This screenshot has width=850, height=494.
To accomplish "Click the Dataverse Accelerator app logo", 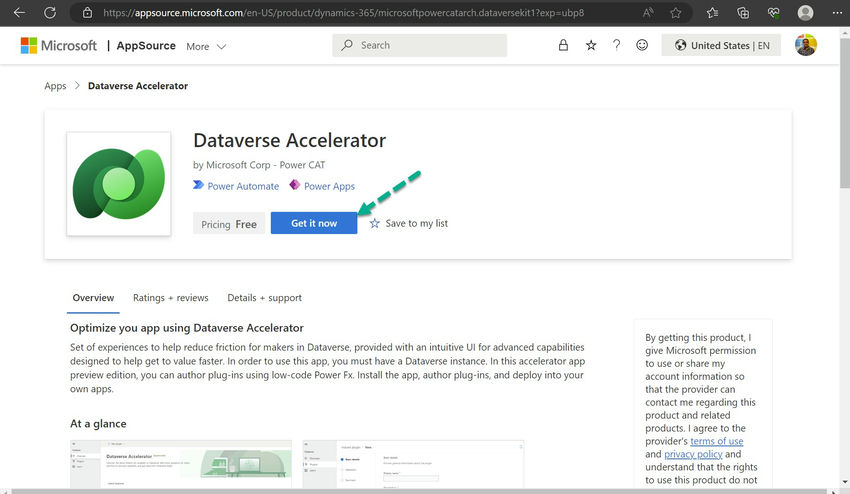I will click(119, 184).
